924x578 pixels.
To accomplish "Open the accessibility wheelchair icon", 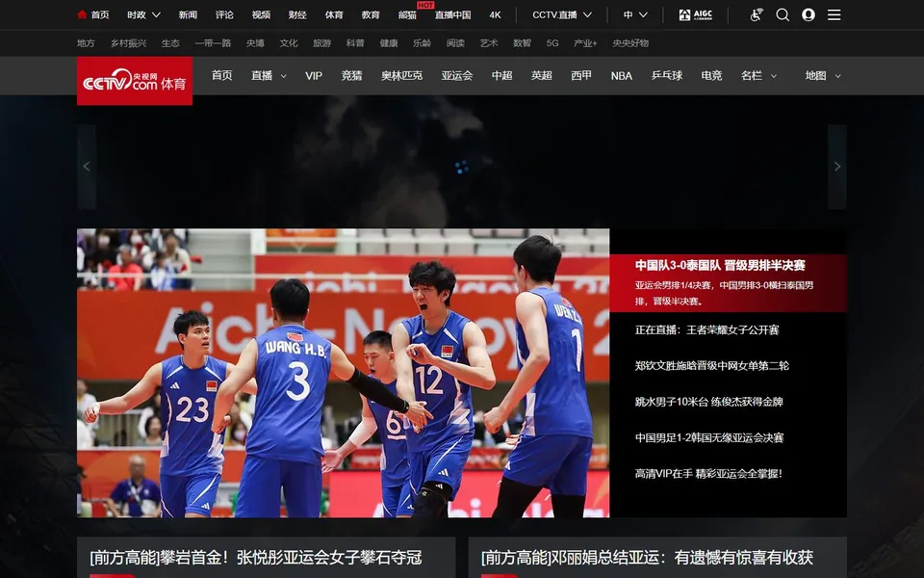I will [757, 14].
